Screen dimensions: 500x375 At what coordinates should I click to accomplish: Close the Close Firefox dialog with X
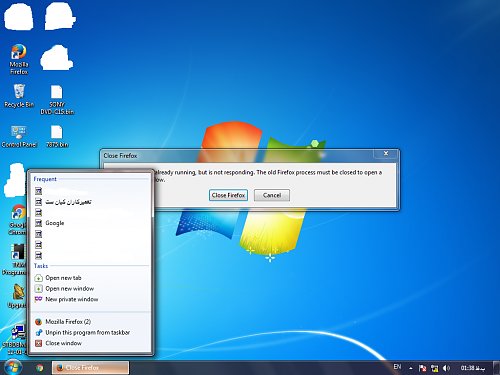coord(386,153)
